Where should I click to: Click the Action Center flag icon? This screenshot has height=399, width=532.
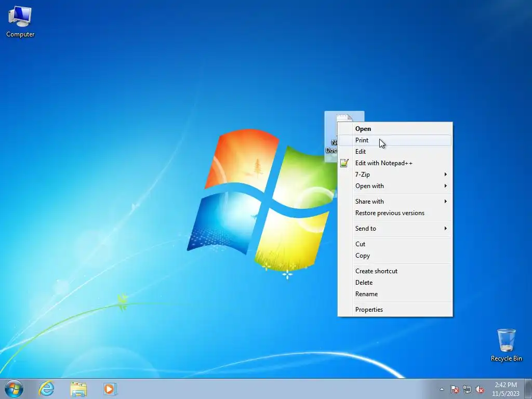tap(455, 389)
